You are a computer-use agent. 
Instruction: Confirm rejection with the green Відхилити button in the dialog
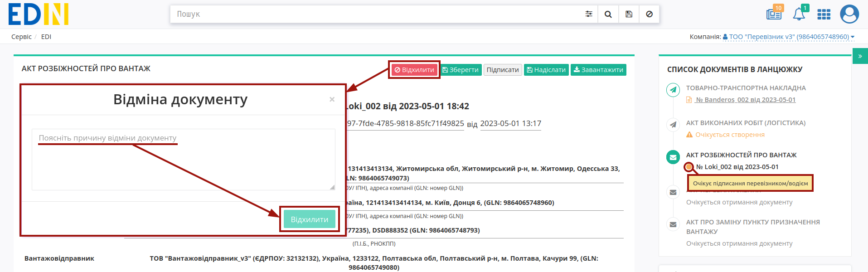[x=310, y=219]
